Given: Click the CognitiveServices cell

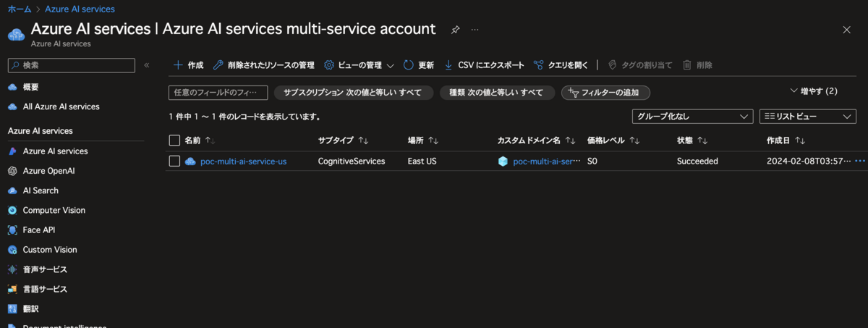Looking at the screenshot, I should tap(352, 161).
